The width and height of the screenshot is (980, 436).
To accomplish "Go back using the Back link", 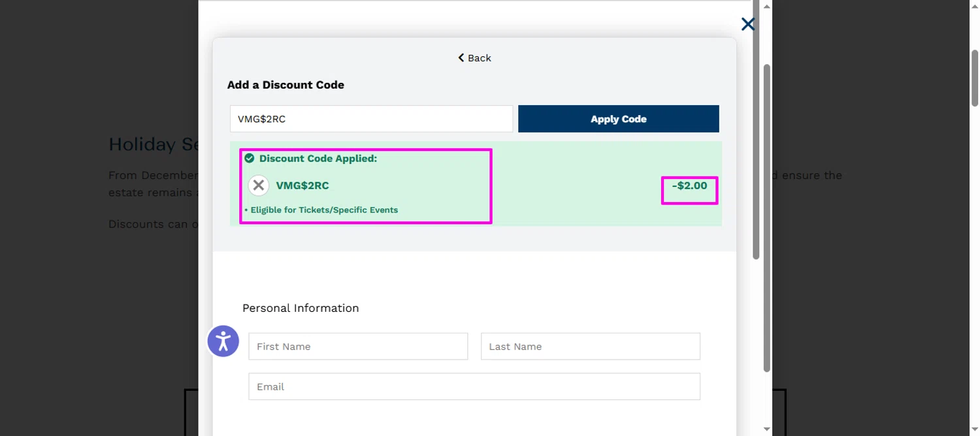I will click(x=474, y=58).
